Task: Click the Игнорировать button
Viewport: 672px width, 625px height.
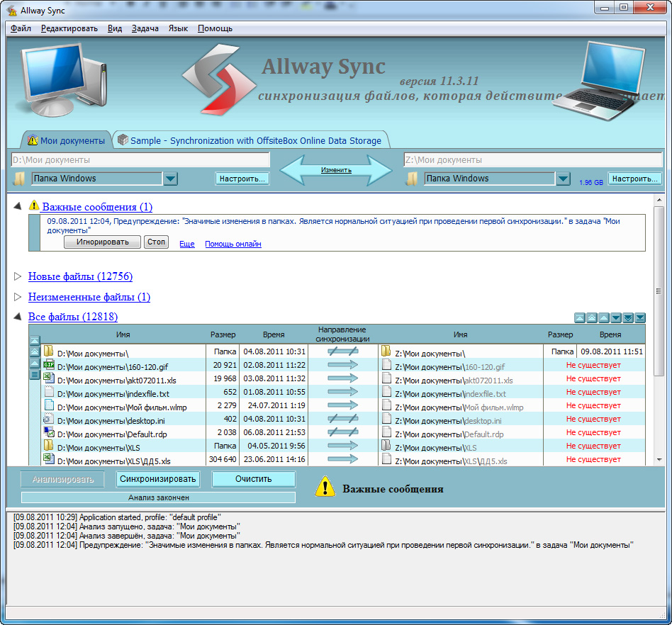Action: tap(102, 242)
